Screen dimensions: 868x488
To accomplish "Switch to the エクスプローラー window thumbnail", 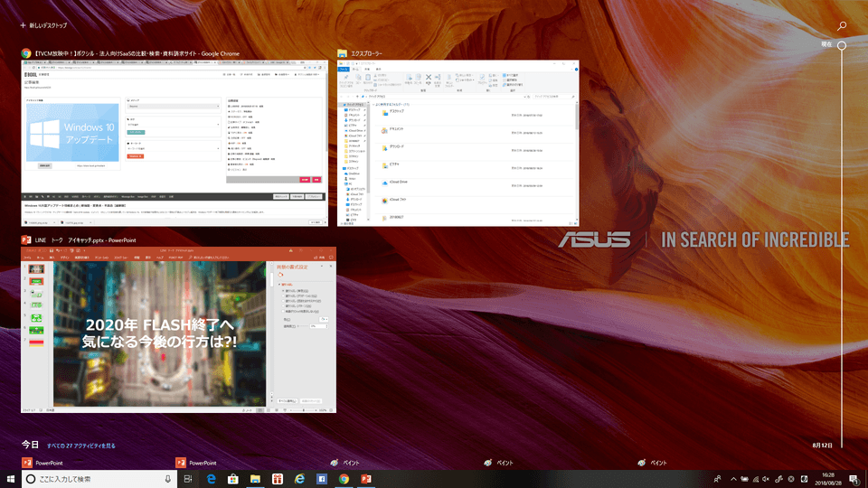I will point(458,144).
